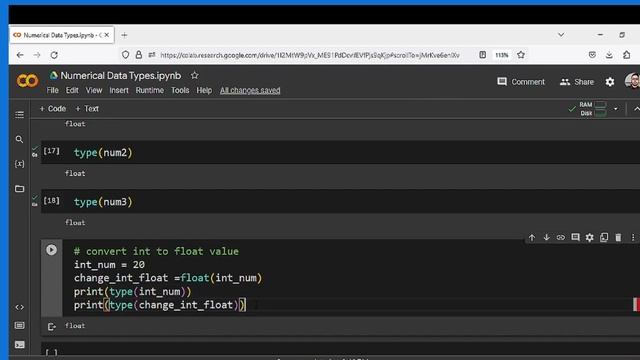
Task: Open the View menu
Action: click(94, 90)
